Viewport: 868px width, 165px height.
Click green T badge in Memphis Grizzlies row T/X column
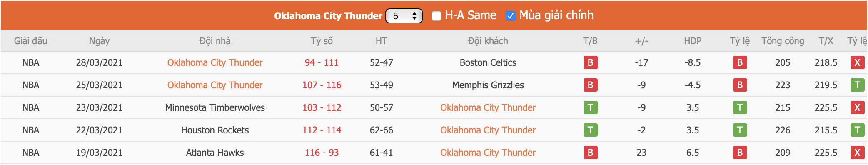(x=857, y=85)
